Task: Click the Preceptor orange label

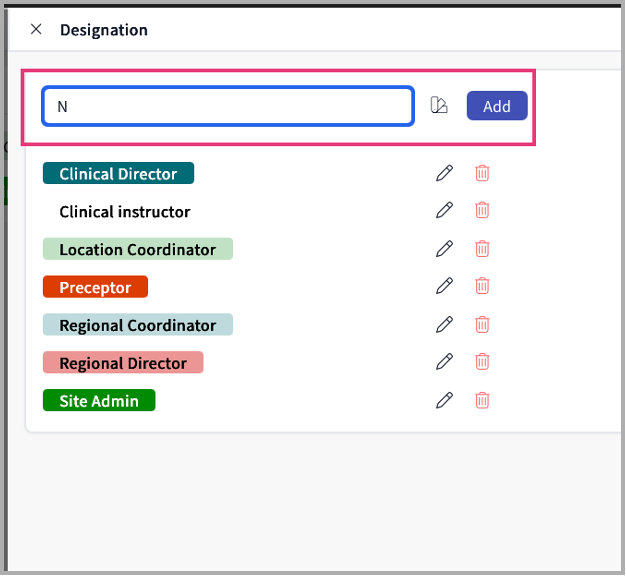Action: click(95, 287)
